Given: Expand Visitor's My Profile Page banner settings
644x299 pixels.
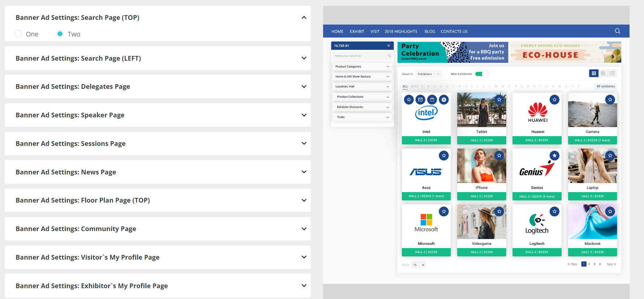Looking at the screenshot, I should tap(304, 257).
